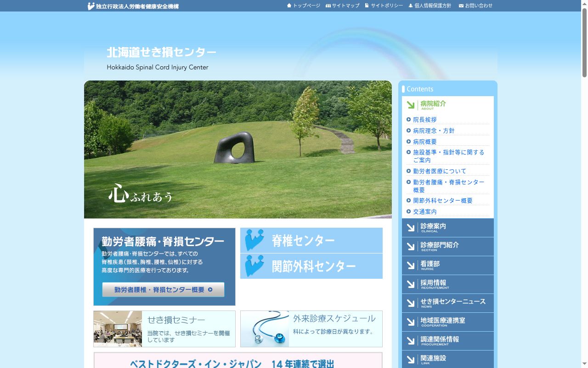The height and width of the screenshot is (368, 588).
Task: Open the せき損セミナー banner card
Action: [x=164, y=329]
